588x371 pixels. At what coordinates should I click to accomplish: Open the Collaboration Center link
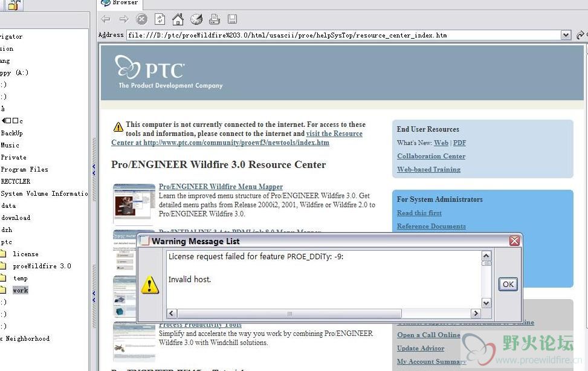431,156
